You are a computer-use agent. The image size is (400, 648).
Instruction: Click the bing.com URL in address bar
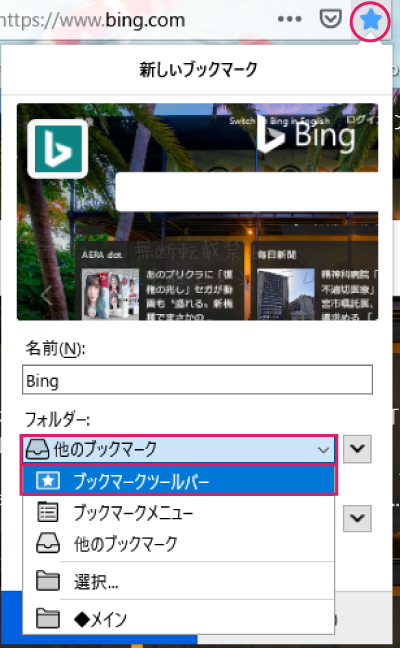[x=92, y=20]
